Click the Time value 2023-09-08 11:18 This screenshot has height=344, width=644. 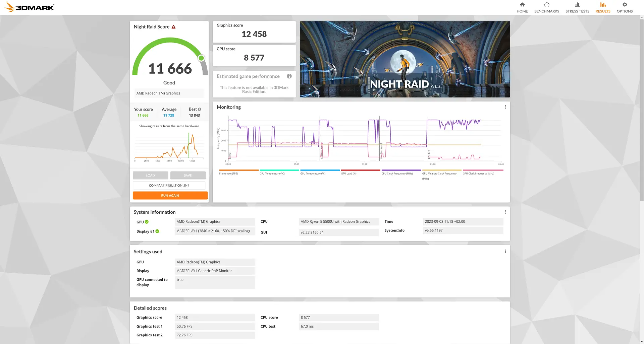tap(463, 222)
